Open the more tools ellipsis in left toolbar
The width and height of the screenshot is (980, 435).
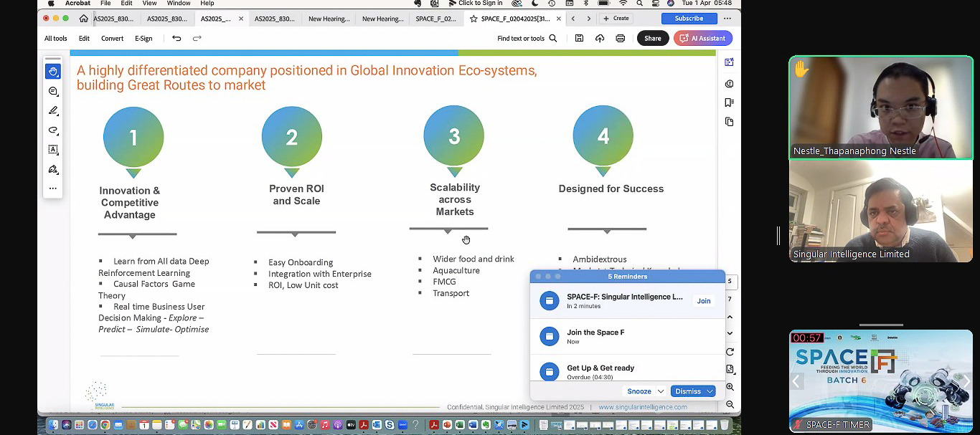pyautogui.click(x=53, y=188)
